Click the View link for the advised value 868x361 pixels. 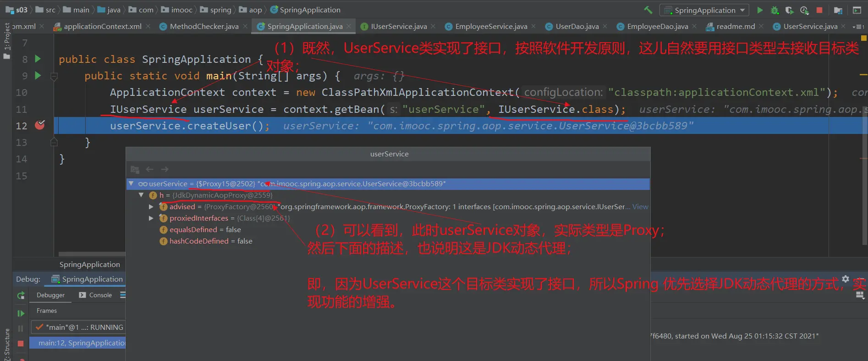pos(640,206)
